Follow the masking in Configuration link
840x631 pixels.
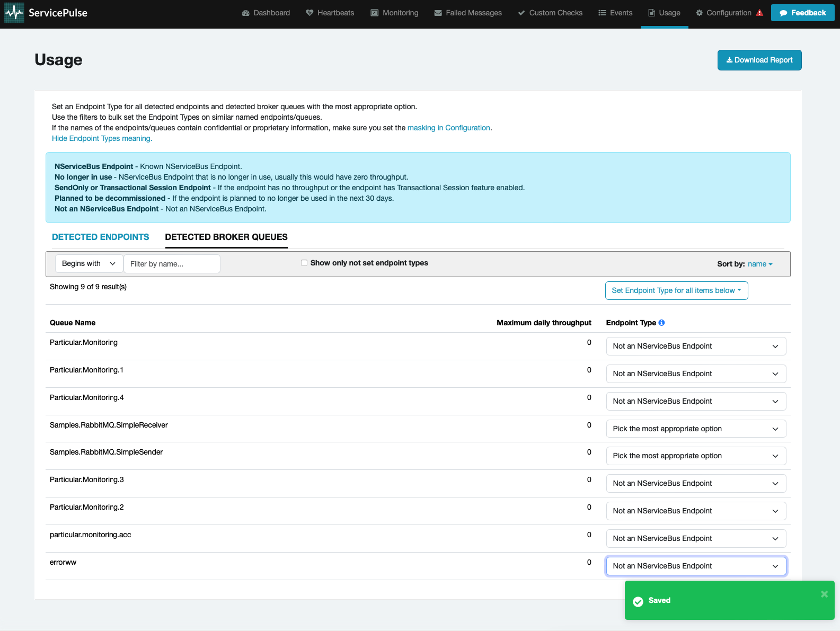(448, 128)
